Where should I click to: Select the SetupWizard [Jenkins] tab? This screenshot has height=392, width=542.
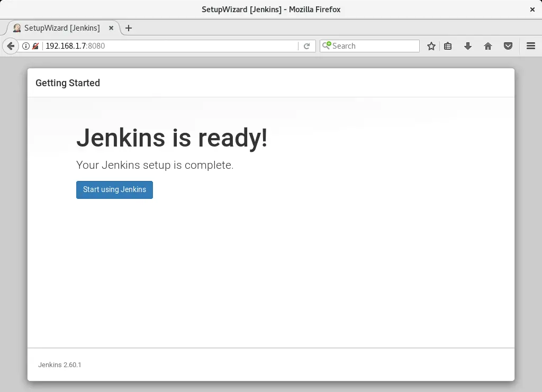pyautogui.click(x=63, y=28)
